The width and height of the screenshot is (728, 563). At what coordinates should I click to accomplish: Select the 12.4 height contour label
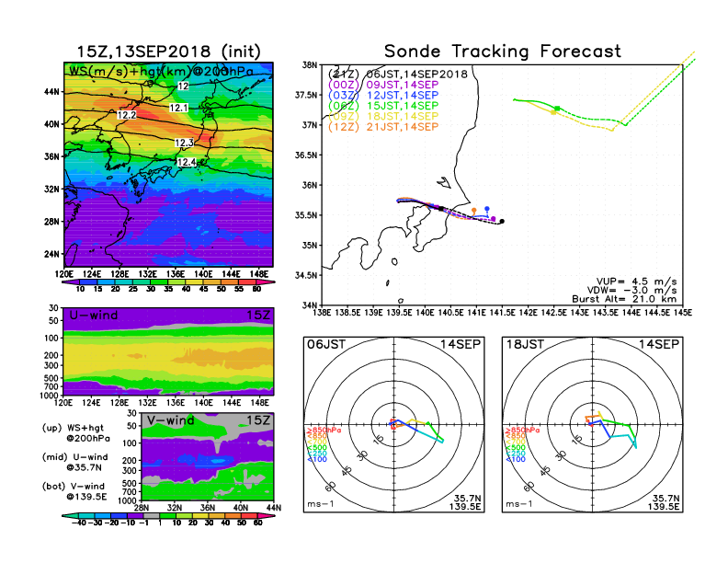pos(187,162)
